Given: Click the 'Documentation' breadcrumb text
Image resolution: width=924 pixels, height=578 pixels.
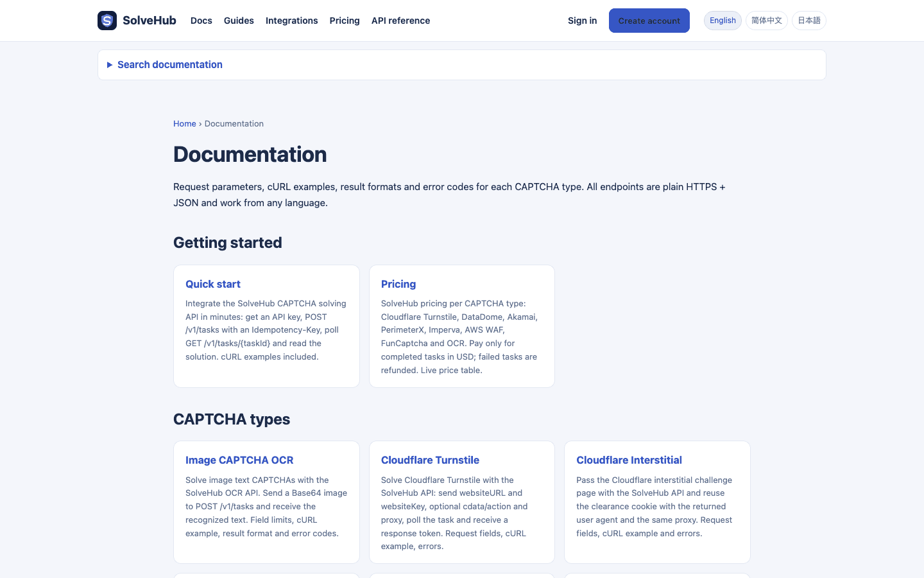Looking at the screenshot, I should pyautogui.click(x=234, y=124).
